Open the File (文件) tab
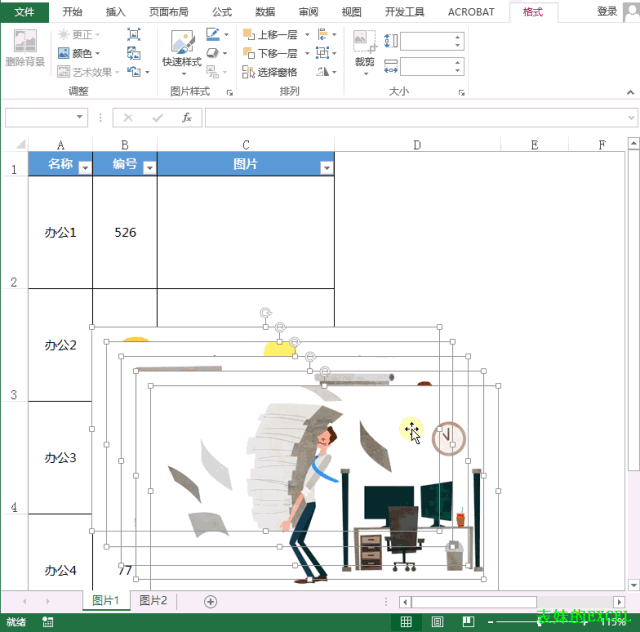Image resolution: width=640 pixels, height=632 pixels. (x=24, y=12)
